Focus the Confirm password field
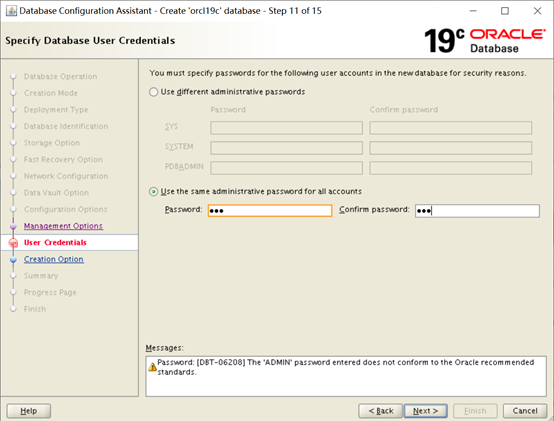This screenshot has height=421, width=554. click(x=477, y=211)
